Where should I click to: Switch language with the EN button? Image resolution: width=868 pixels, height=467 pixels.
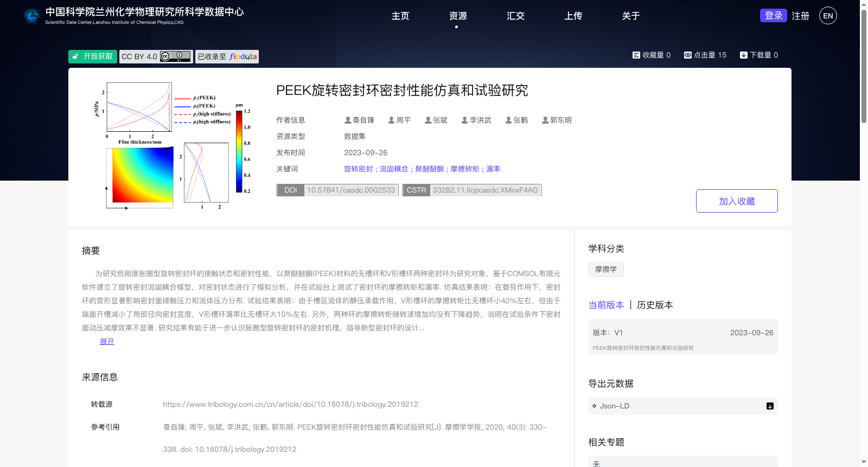(x=828, y=16)
